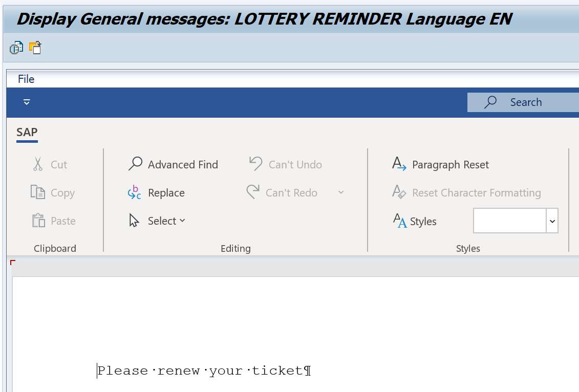Click the Copy icon in Clipboard group
This screenshot has width=579, height=392.
[x=38, y=192]
